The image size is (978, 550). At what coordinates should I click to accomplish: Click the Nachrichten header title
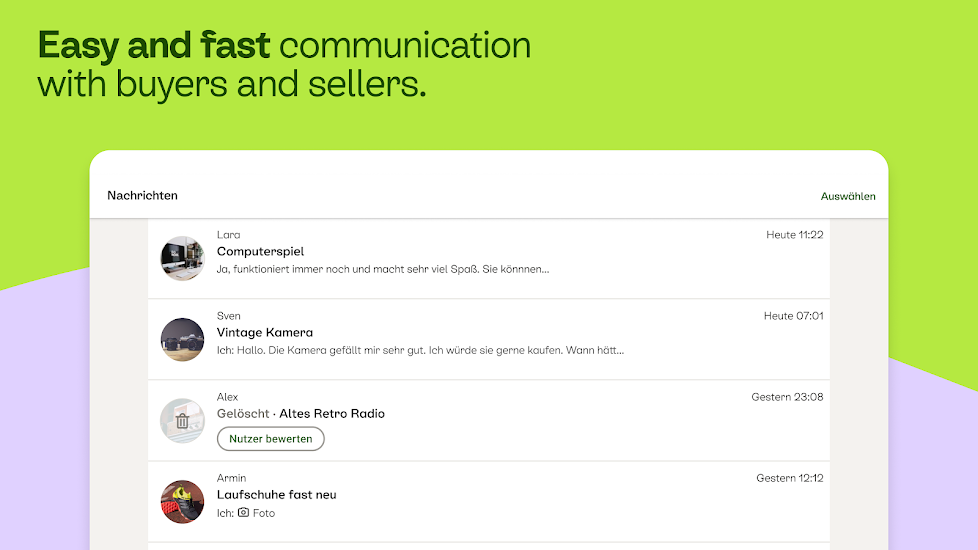pos(142,196)
